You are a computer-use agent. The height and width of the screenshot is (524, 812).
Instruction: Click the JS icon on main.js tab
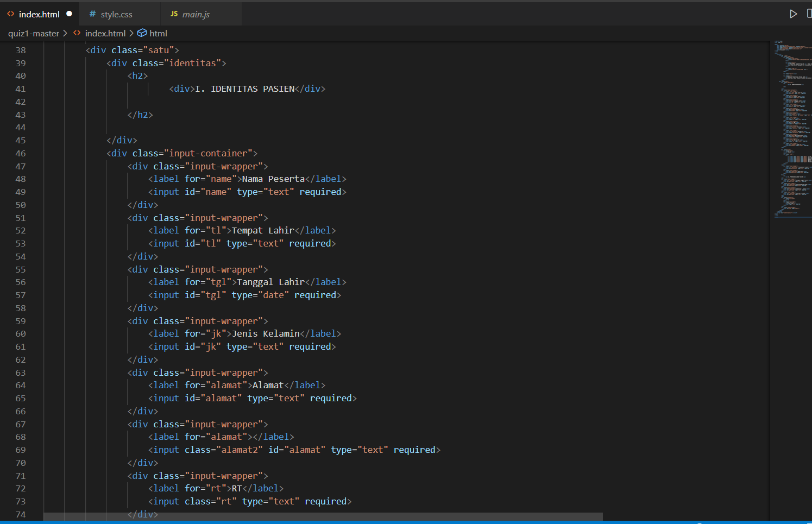point(174,14)
